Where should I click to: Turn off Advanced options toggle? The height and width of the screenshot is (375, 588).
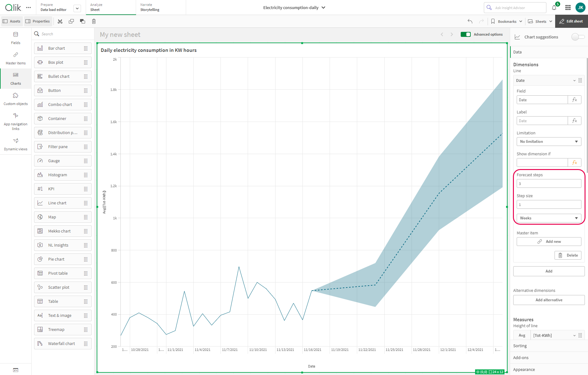pos(465,34)
